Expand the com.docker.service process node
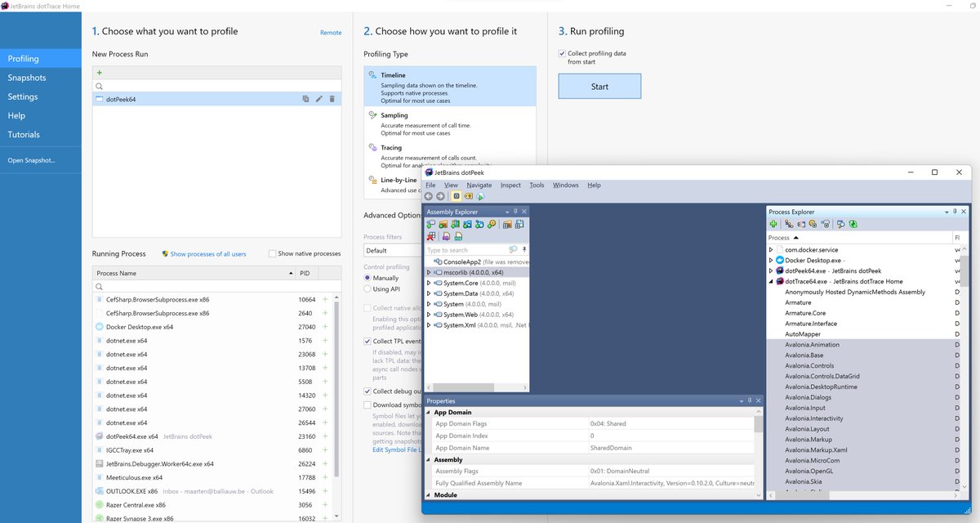The width and height of the screenshot is (980, 523). tap(771, 250)
